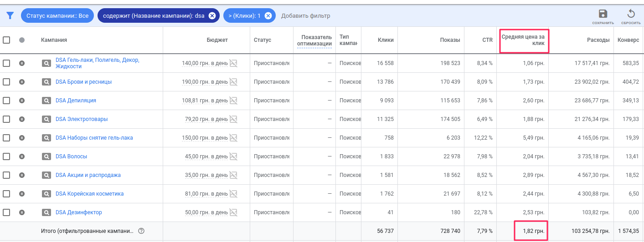Sort by 'Расходы' column header
Image resolution: width=644 pixels, height=242 pixels.
[x=598, y=40]
